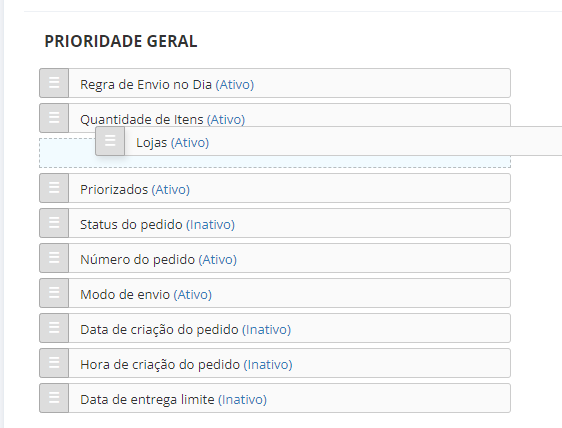
Task: Select the Regra de Envio no Dia row
Action: click(275, 83)
